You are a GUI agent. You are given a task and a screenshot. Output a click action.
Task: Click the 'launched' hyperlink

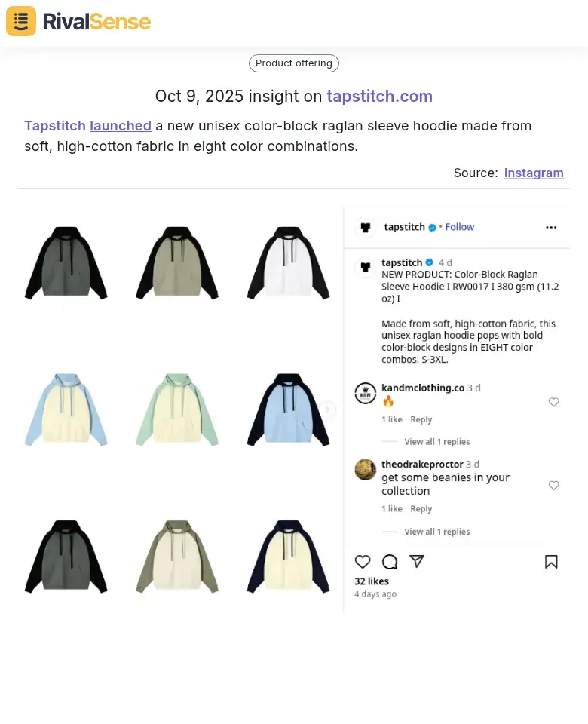121,126
